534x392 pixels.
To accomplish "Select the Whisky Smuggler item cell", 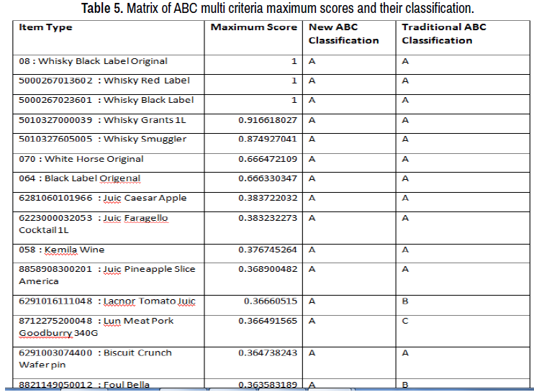I will pyautogui.click(x=102, y=140).
